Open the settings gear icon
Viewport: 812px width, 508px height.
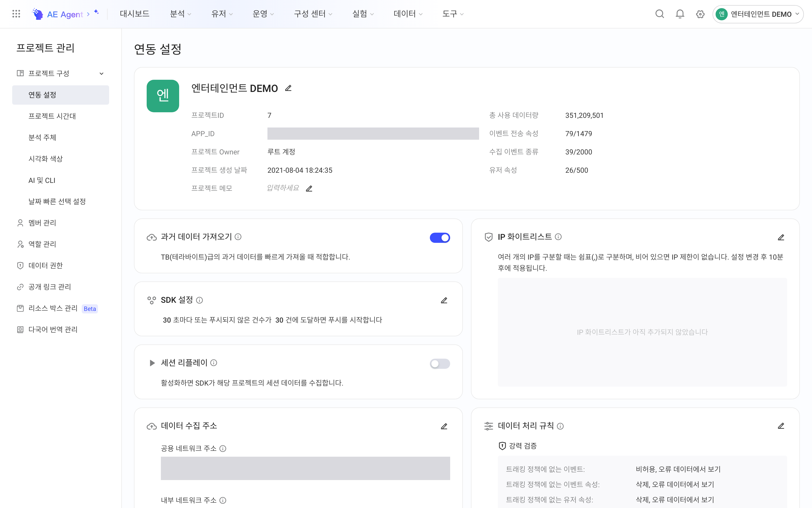click(x=700, y=14)
